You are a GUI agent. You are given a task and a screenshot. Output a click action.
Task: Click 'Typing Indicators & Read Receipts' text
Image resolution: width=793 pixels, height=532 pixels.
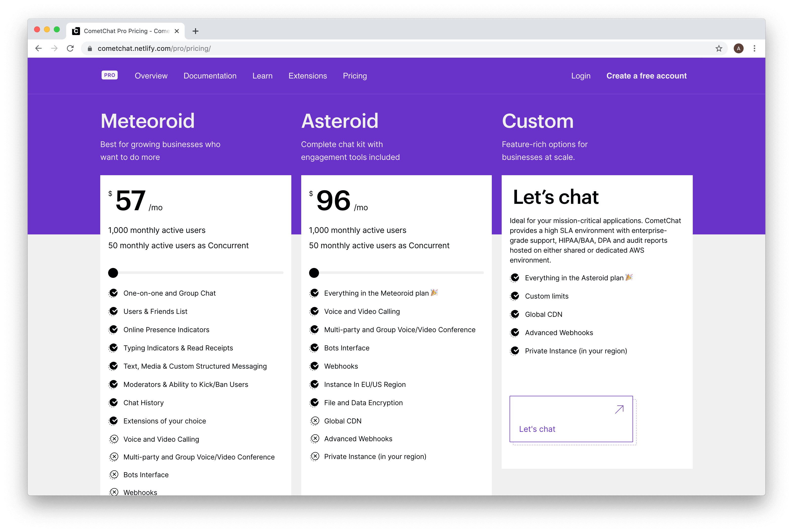pos(178,348)
